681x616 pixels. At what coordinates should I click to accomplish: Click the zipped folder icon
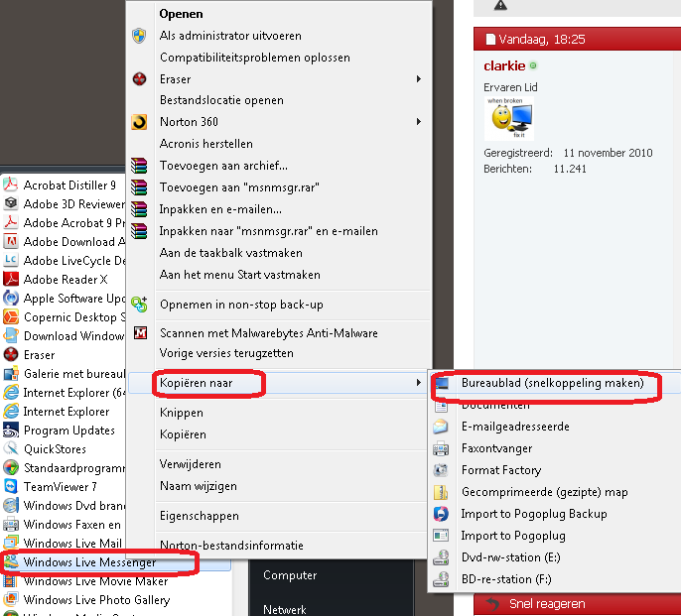pyautogui.click(x=441, y=492)
